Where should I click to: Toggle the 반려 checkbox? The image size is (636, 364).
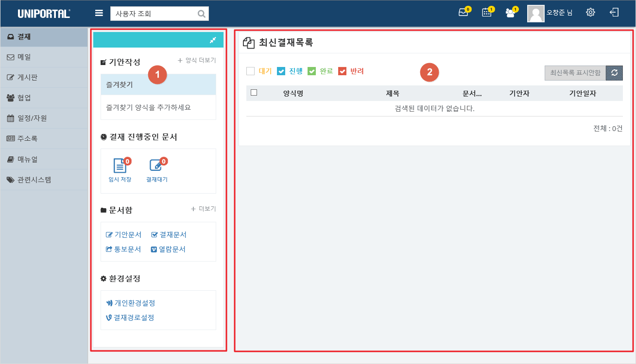342,71
